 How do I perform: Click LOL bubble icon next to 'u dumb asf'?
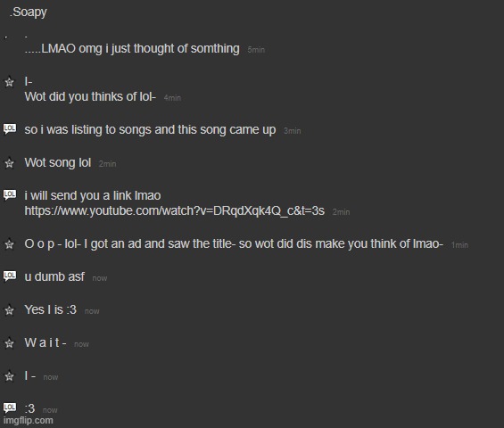pos(10,276)
